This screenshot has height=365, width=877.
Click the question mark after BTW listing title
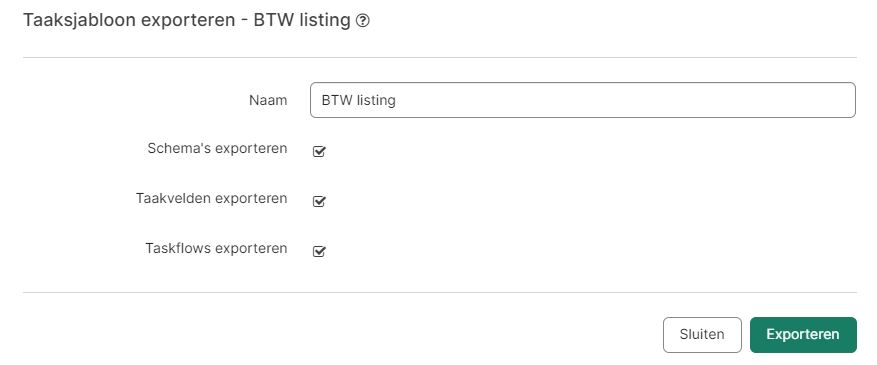point(362,21)
